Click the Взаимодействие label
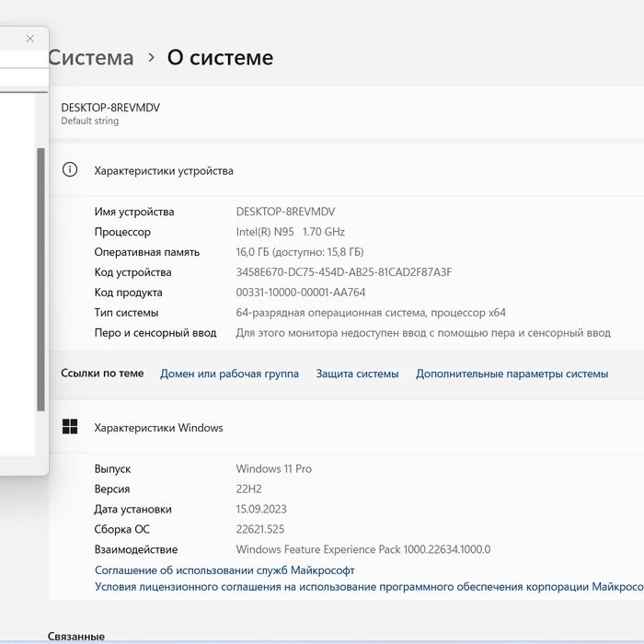Viewport: 644px width, 644px height. [x=136, y=549]
